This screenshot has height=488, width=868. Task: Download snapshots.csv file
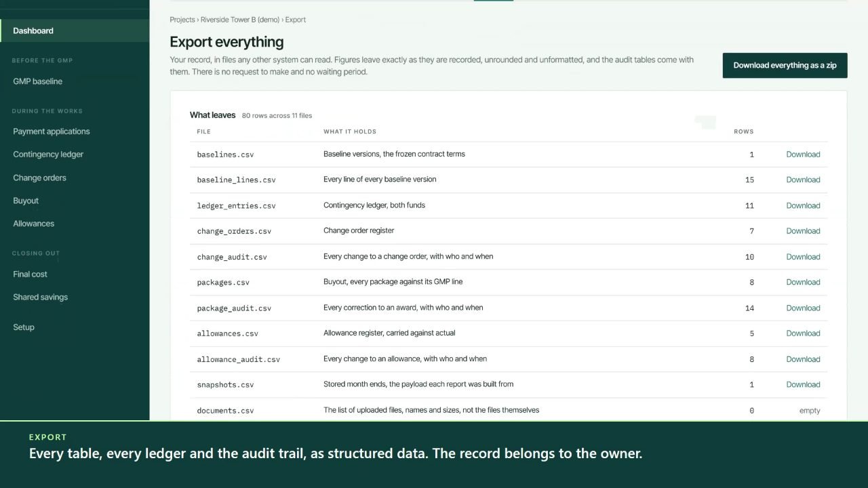[803, 384]
